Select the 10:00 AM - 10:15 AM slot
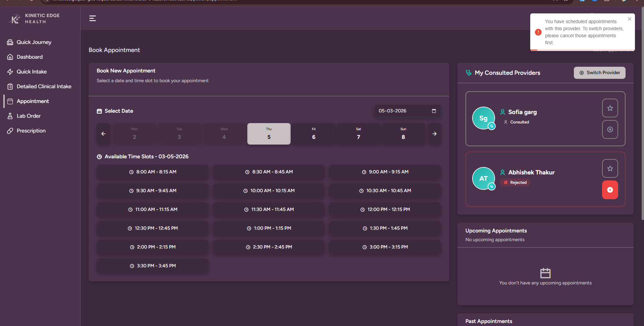644x326 pixels. click(269, 191)
